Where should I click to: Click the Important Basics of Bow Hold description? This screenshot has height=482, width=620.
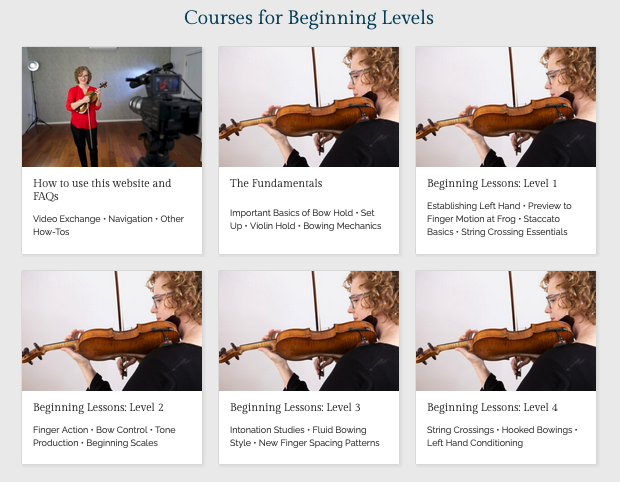[x=305, y=219]
